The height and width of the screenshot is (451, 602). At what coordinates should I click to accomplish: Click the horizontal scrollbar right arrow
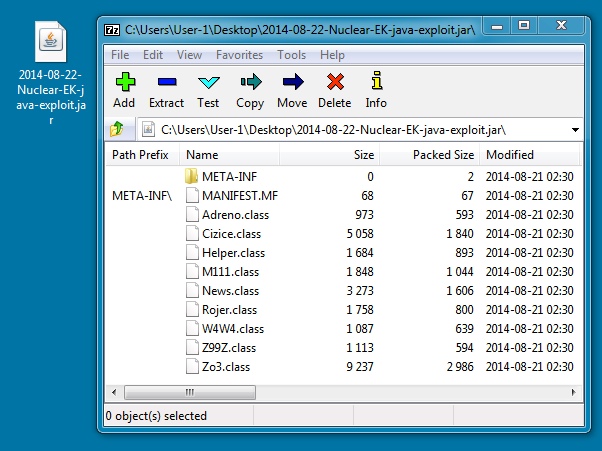(575, 393)
